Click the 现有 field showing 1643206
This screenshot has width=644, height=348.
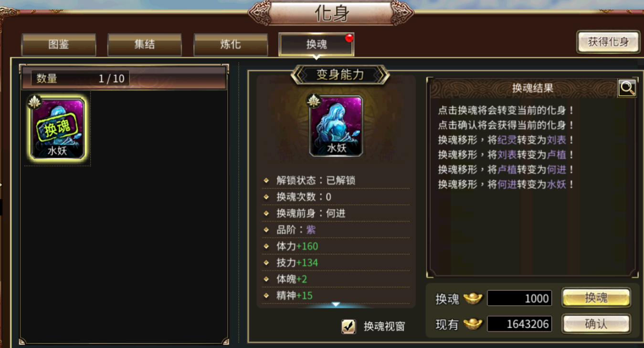point(519,324)
